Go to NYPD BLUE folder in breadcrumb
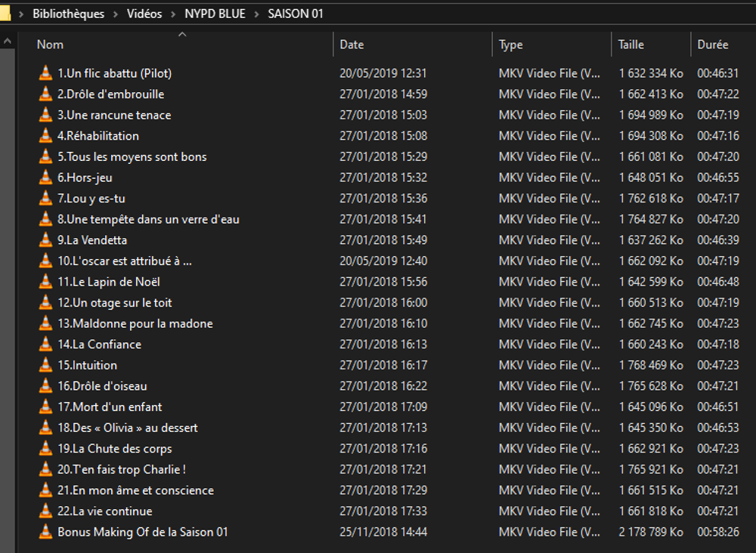Screen dimensions: 756x553 pos(215,14)
